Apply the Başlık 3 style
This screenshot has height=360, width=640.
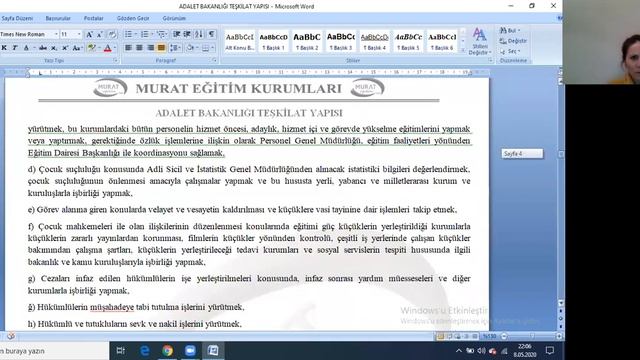click(x=341, y=41)
